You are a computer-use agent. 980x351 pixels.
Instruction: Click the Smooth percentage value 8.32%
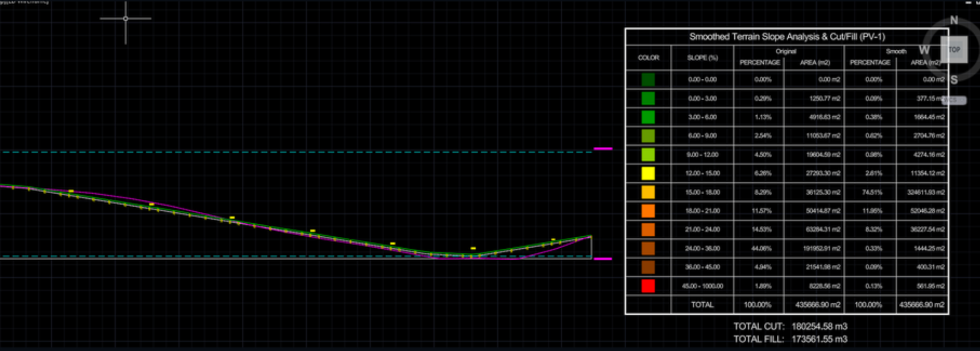point(874,230)
